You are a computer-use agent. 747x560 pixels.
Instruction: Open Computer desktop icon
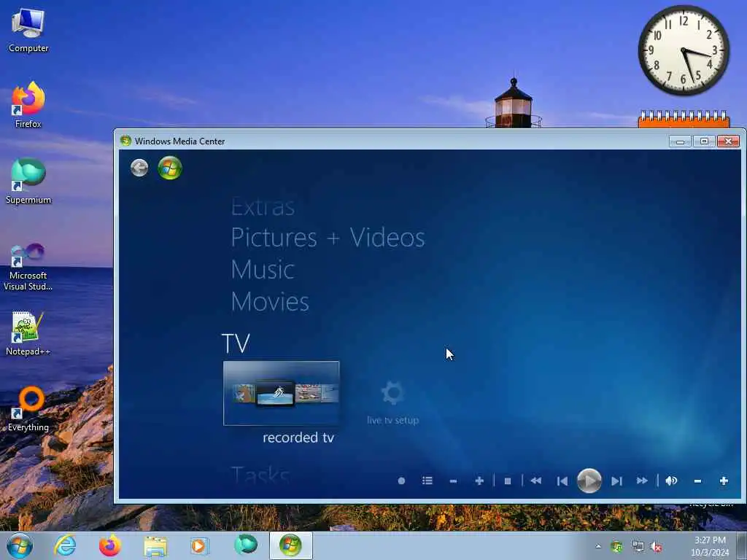point(28,30)
